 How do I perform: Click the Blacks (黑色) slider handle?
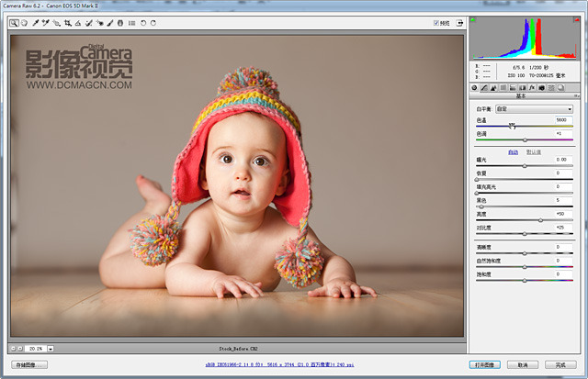coord(481,206)
